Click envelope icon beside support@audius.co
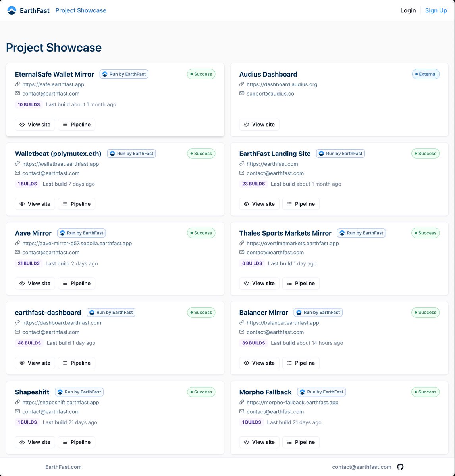The image size is (455, 476). click(242, 94)
